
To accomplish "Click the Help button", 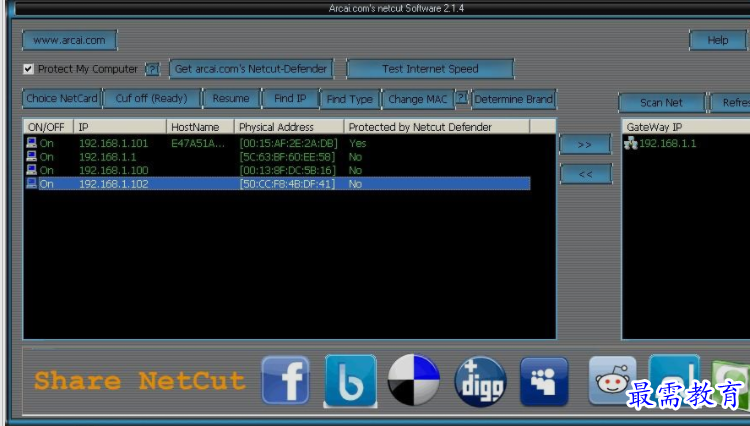I will pos(717,40).
